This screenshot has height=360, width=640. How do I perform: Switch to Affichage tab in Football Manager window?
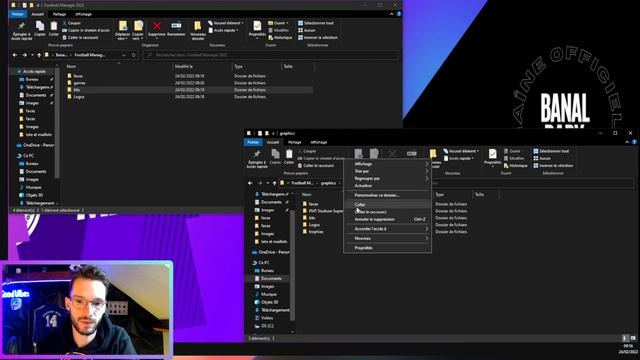click(x=83, y=14)
